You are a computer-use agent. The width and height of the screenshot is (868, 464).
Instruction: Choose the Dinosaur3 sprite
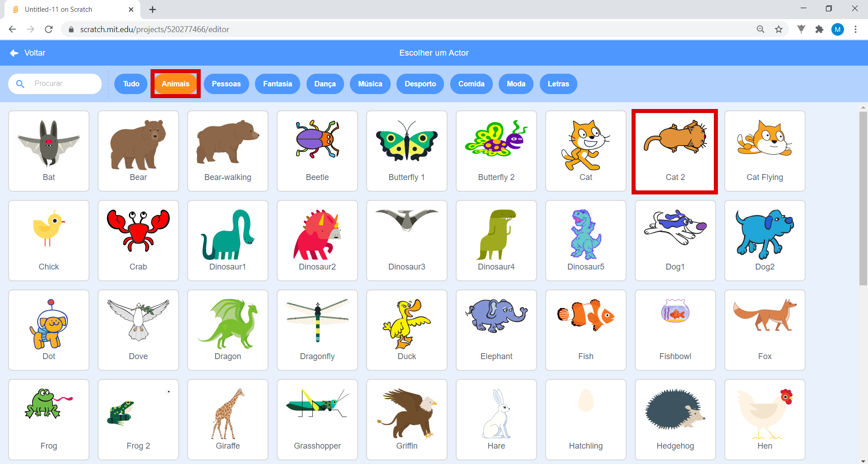coord(407,241)
